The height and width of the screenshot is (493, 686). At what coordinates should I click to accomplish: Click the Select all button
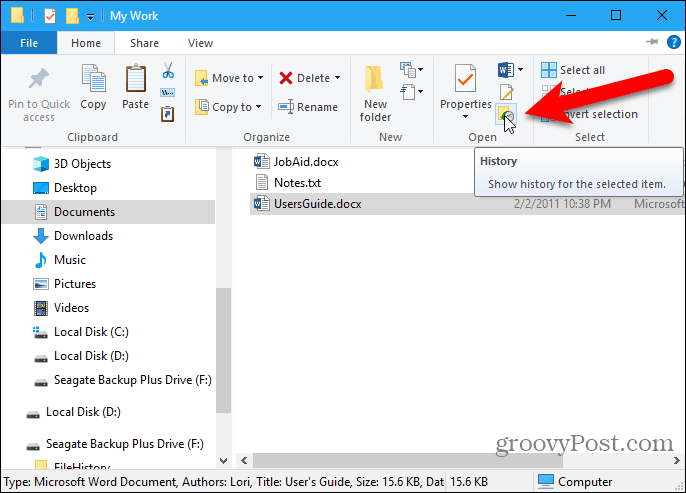[573, 70]
